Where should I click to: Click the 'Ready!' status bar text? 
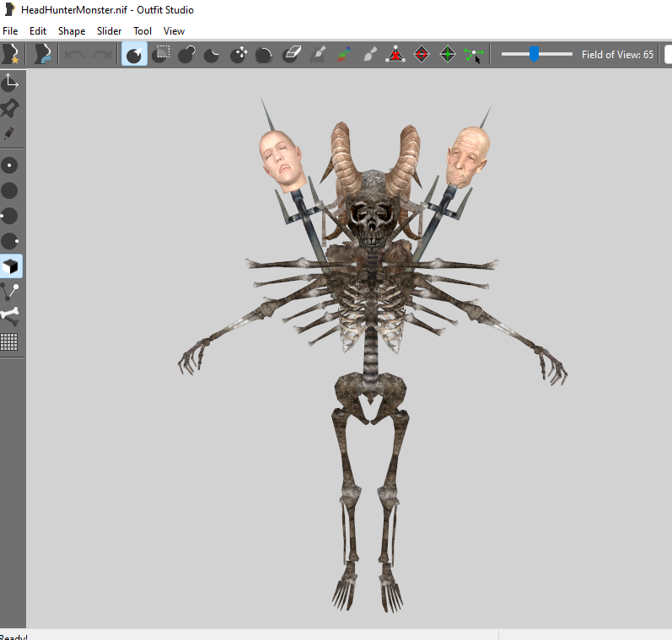[13, 637]
